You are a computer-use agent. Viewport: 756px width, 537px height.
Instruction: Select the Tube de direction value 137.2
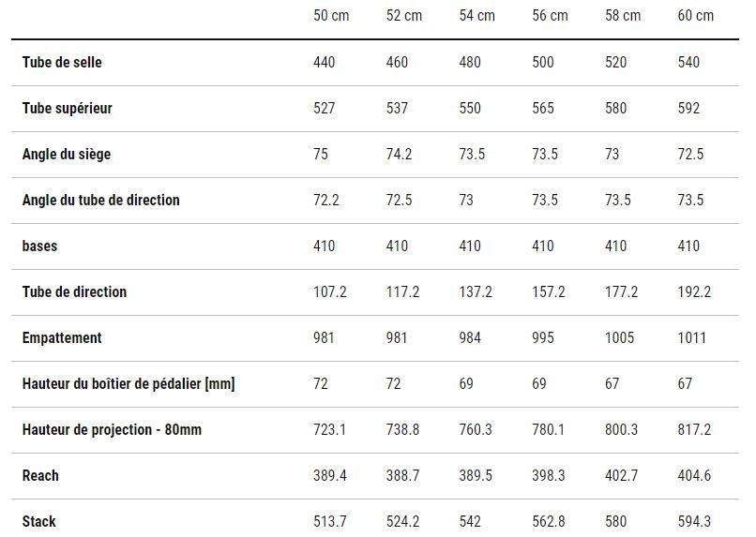(x=476, y=292)
